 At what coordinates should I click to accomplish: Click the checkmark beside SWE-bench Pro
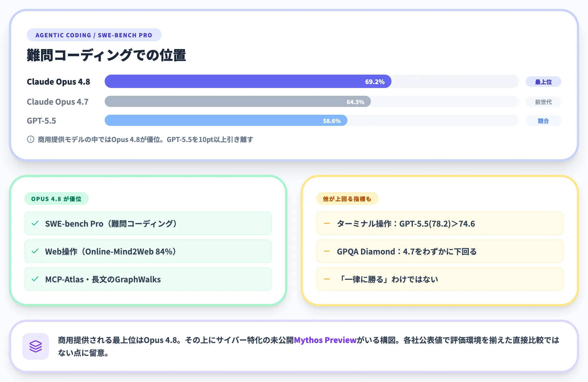[35, 223]
